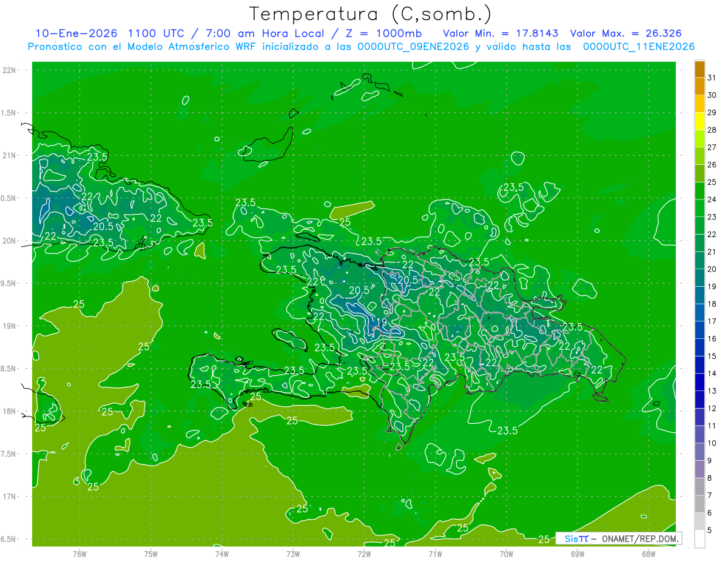Click the '19N' latitude axis label
The width and height of the screenshot is (728, 562).
tap(10, 326)
